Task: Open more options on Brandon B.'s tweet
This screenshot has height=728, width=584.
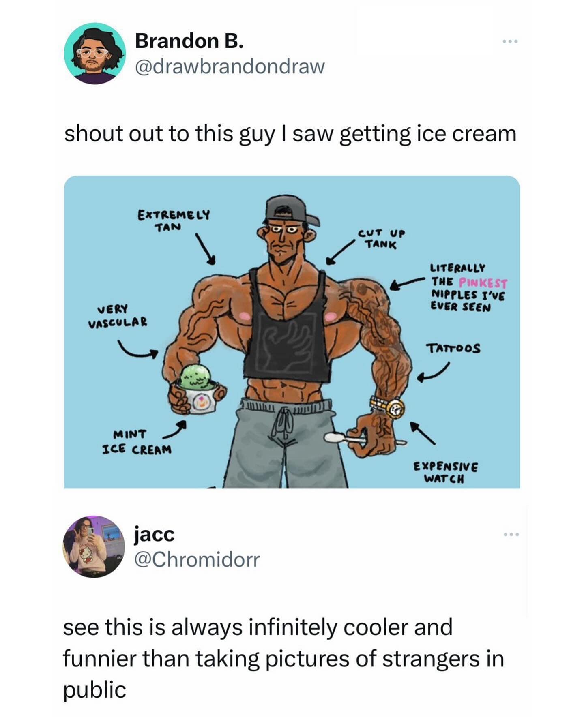Action: click(510, 41)
